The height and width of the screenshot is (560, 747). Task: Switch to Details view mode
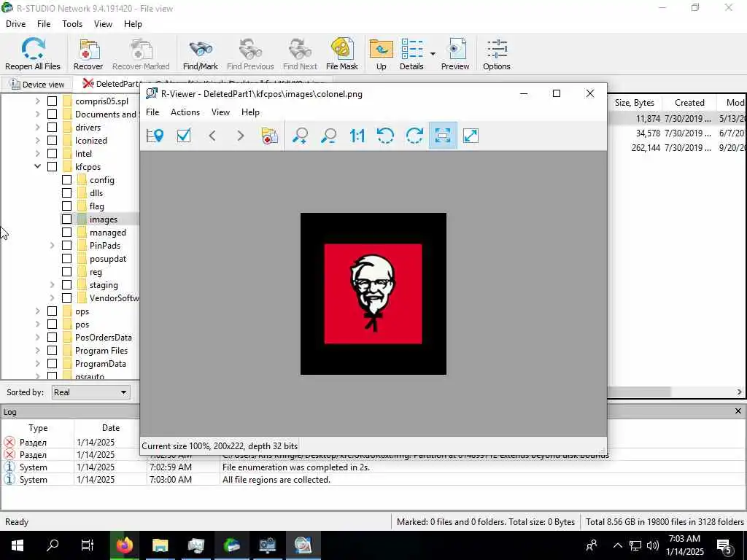coord(411,54)
